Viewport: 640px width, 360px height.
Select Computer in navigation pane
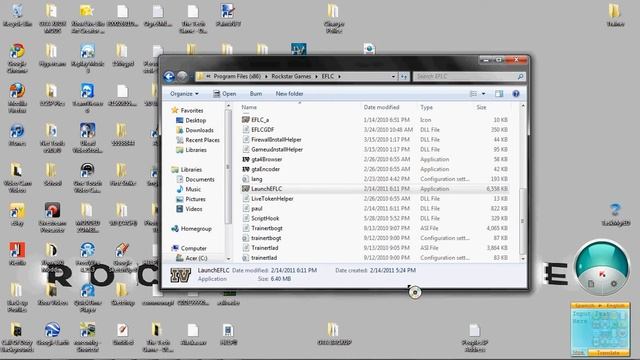189,248
